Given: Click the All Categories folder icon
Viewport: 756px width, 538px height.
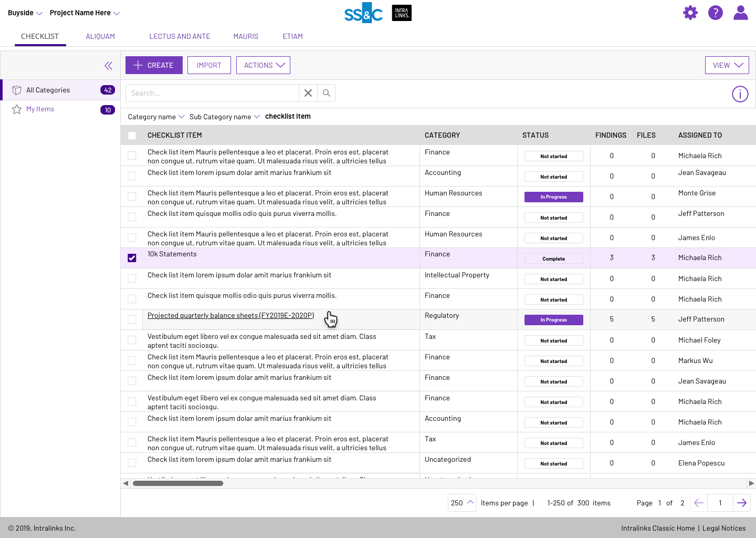Looking at the screenshot, I should tap(17, 90).
